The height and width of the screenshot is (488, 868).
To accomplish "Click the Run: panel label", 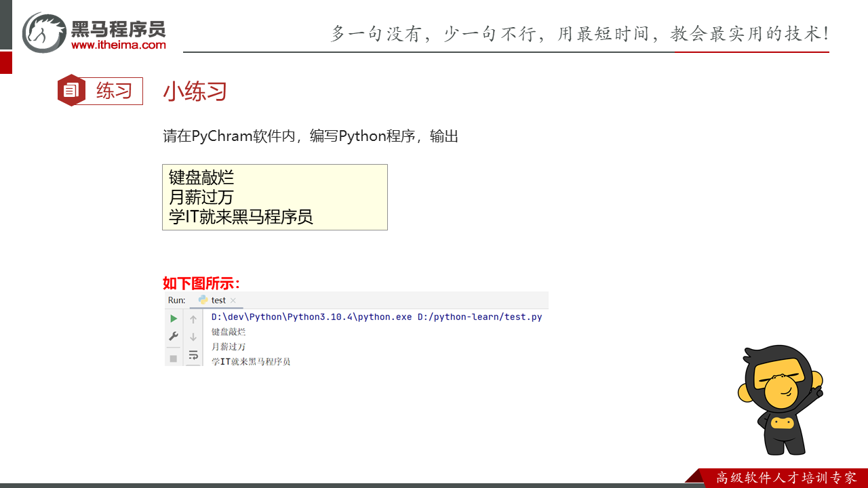I will (x=176, y=300).
